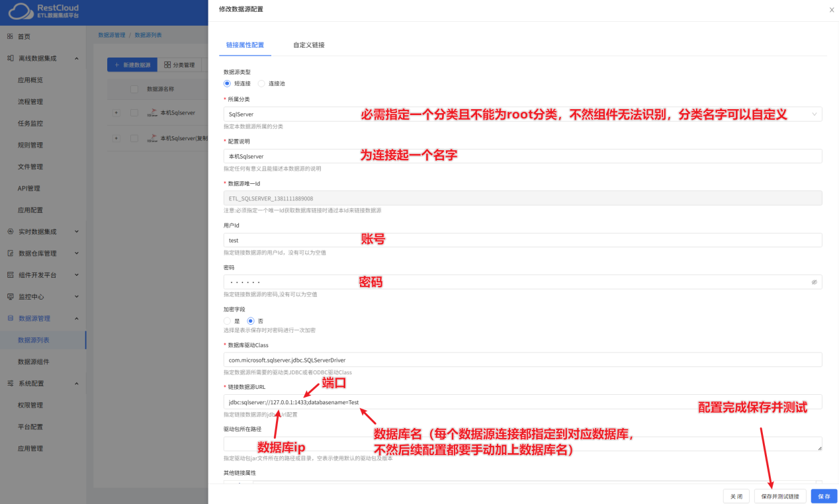Open 流程管理 in the sidebar

pyautogui.click(x=30, y=102)
